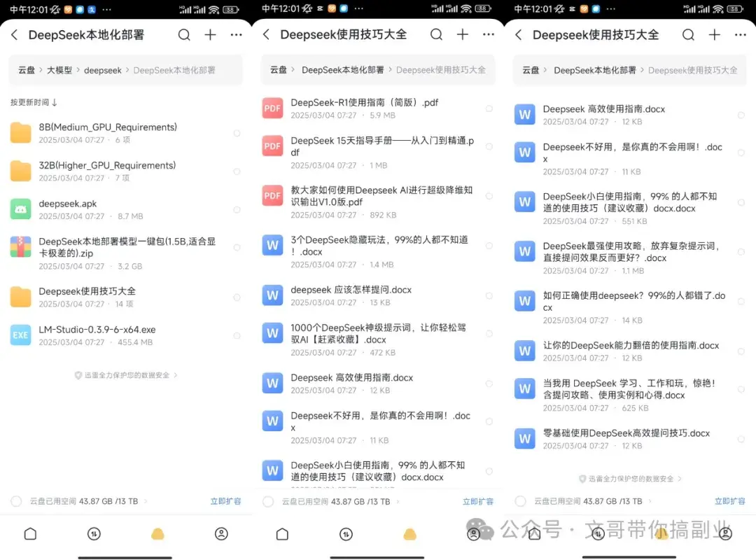756x560 pixels.
Task: Go to deepseek in the left breadcrumb
Action: coord(103,70)
